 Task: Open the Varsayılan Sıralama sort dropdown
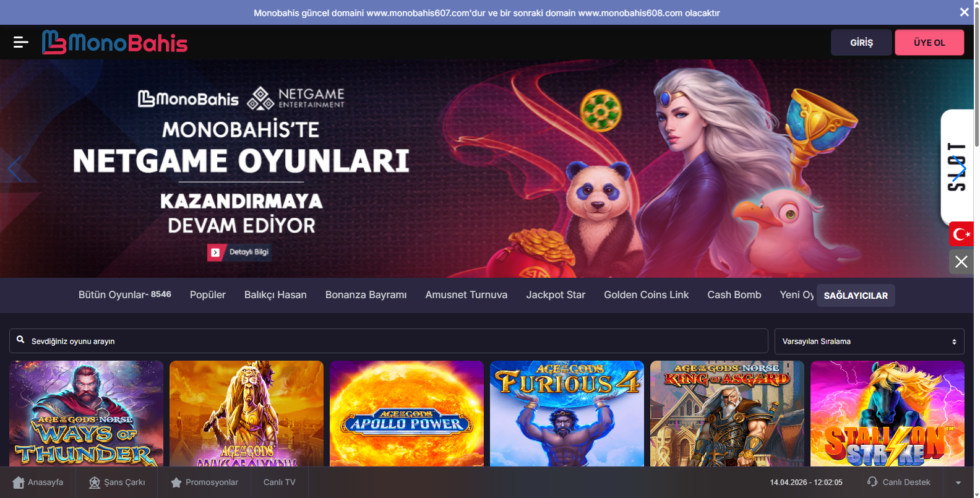(x=869, y=341)
